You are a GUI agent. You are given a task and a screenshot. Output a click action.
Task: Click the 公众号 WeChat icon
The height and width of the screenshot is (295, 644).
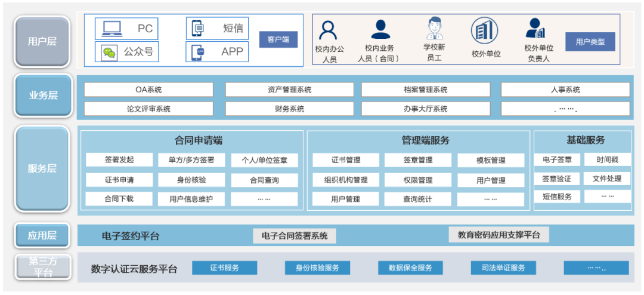coord(109,53)
